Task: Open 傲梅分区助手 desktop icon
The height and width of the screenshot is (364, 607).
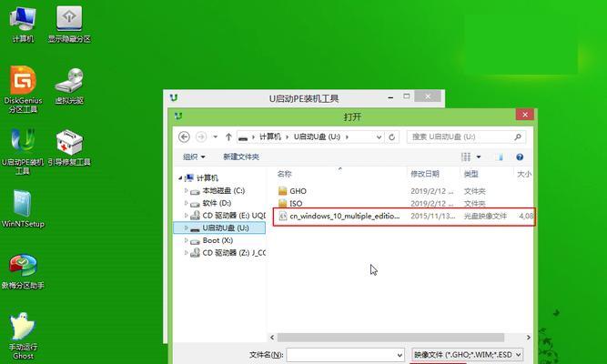Action: click(x=23, y=271)
